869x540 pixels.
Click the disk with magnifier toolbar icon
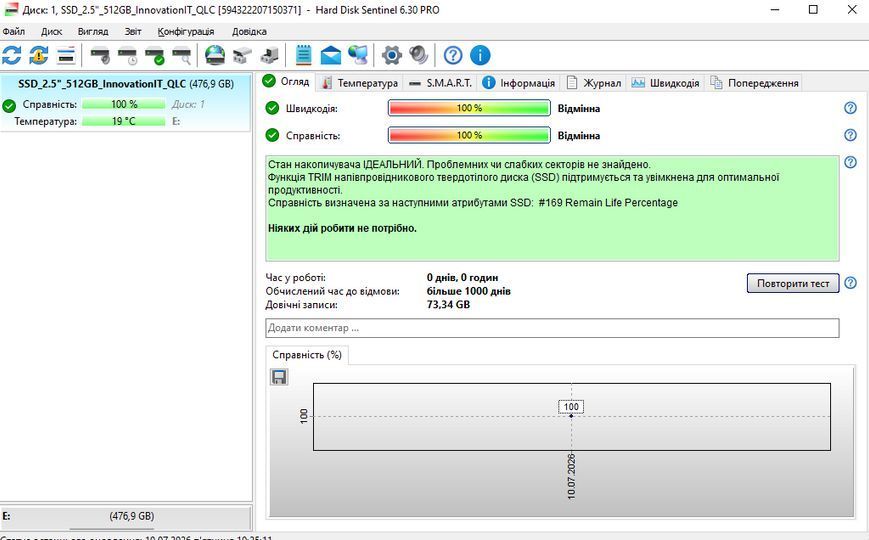point(182,55)
